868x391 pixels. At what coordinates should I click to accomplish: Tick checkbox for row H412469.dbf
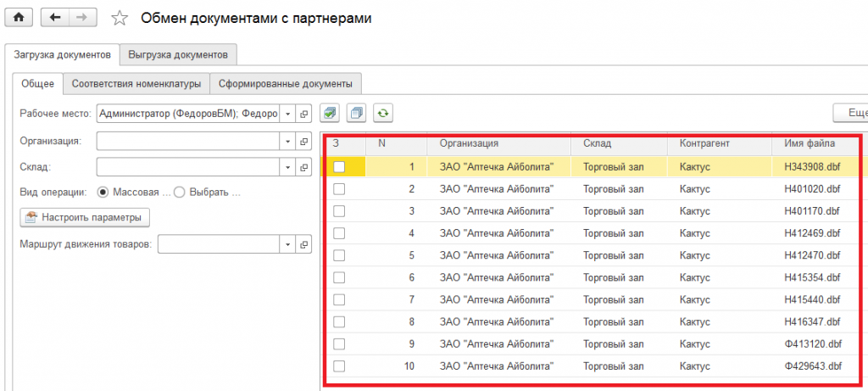[x=339, y=233]
